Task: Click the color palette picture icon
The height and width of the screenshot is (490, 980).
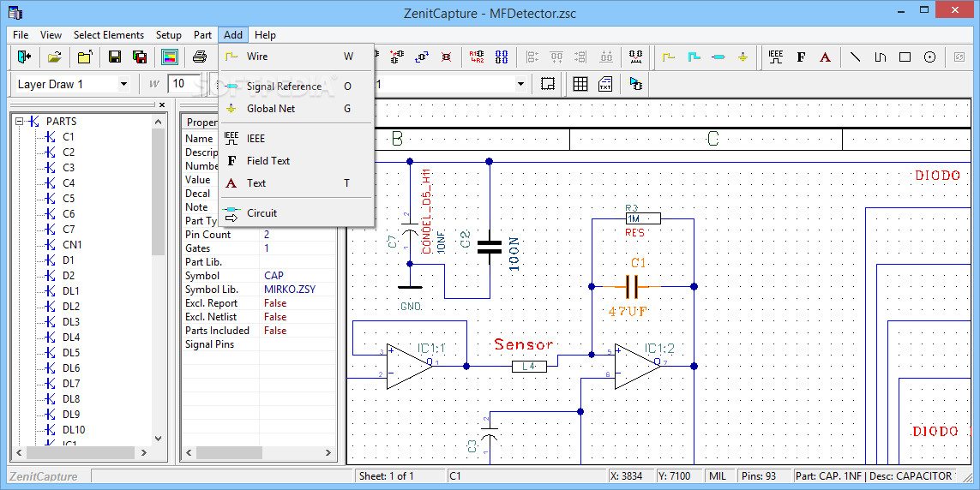Action: click(x=170, y=57)
